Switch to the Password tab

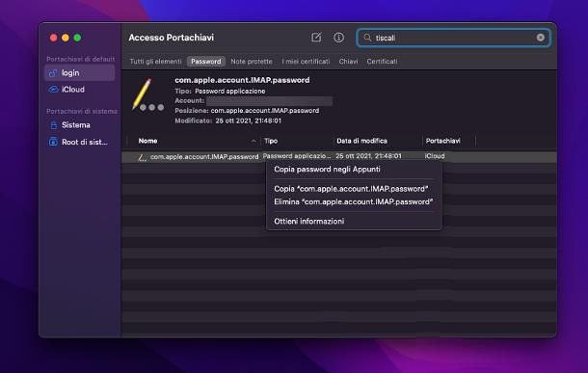(x=206, y=62)
